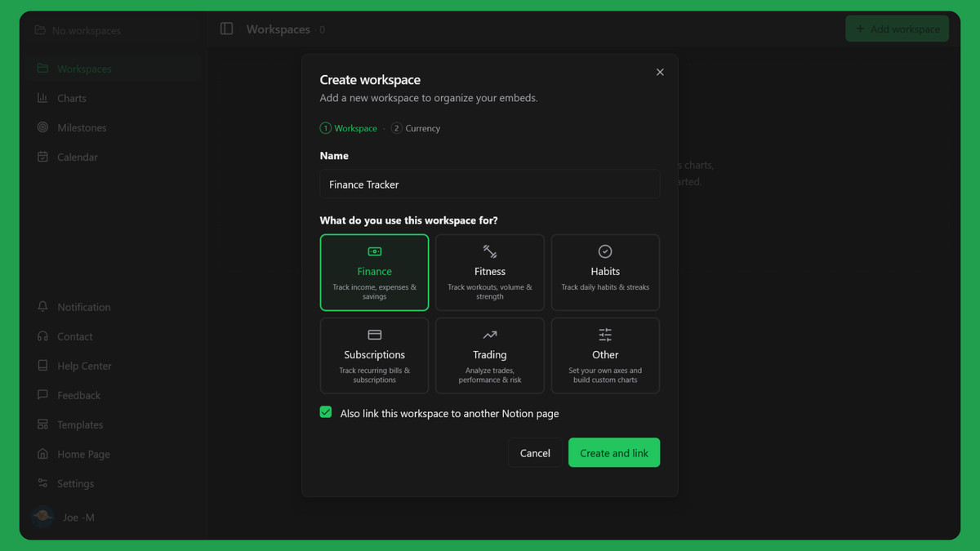Click the Home Page house icon
The height and width of the screenshot is (551, 980).
point(42,454)
